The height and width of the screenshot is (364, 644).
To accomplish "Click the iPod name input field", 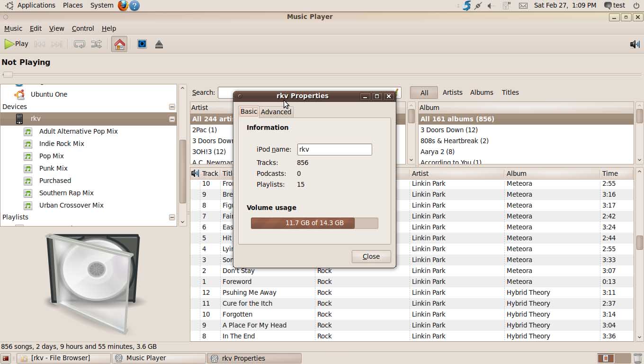I will 335,149.
